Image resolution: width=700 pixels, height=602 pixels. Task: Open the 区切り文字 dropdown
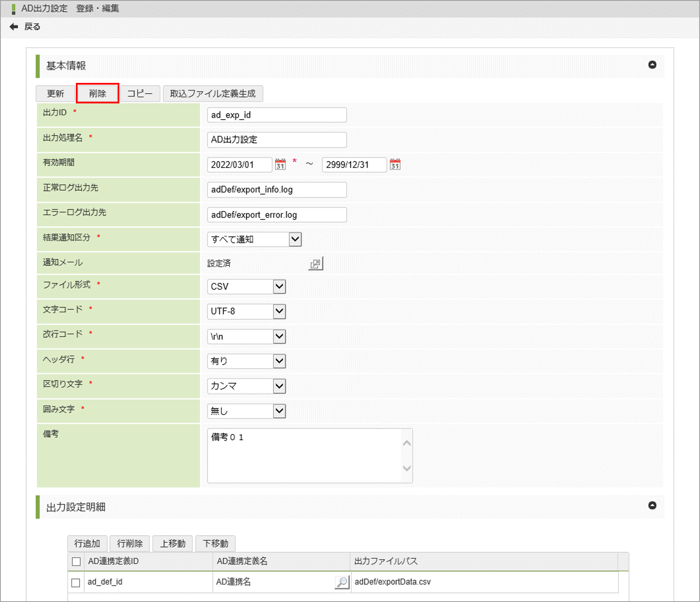click(279, 386)
